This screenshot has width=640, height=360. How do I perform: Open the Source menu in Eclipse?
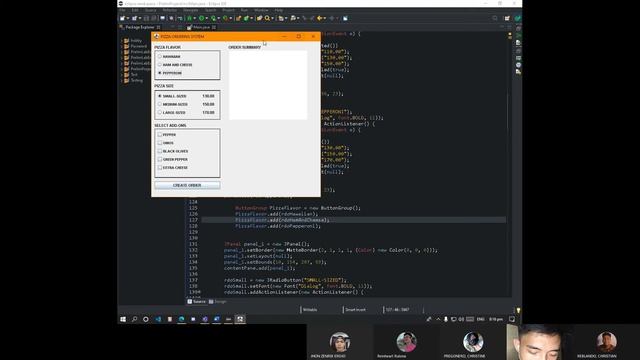151,10
